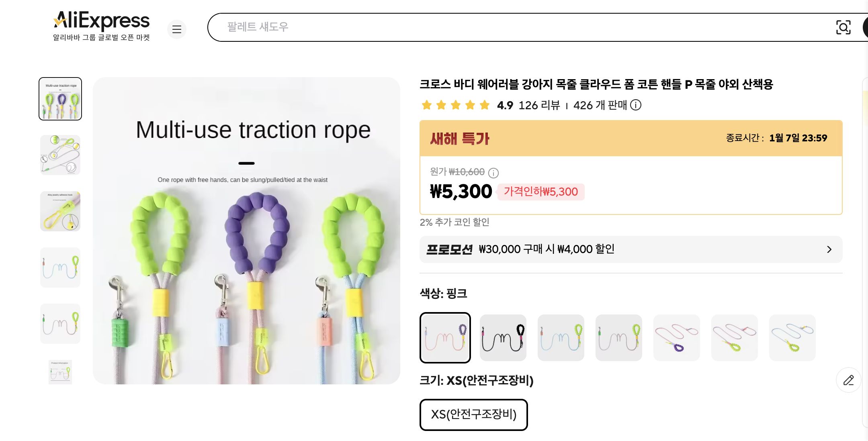Viewport: 868px width, 441px height.
Task: Expand the green leash color choice
Action: point(618,338)
